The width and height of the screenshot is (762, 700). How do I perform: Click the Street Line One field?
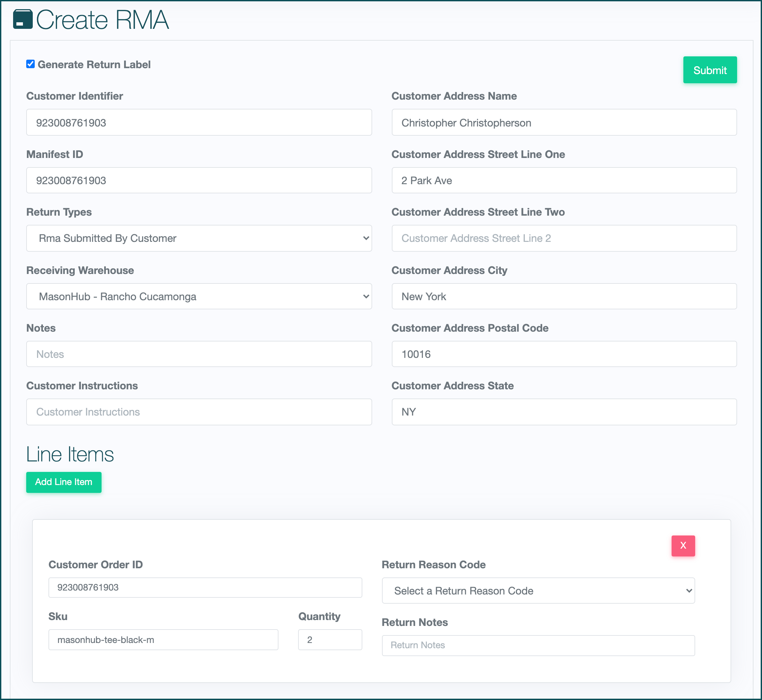point(564,180)
